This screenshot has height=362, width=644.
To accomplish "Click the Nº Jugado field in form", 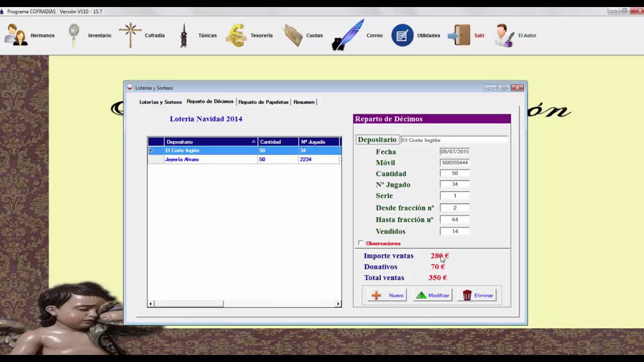I will pyautogui.click(x=455, y=185).
